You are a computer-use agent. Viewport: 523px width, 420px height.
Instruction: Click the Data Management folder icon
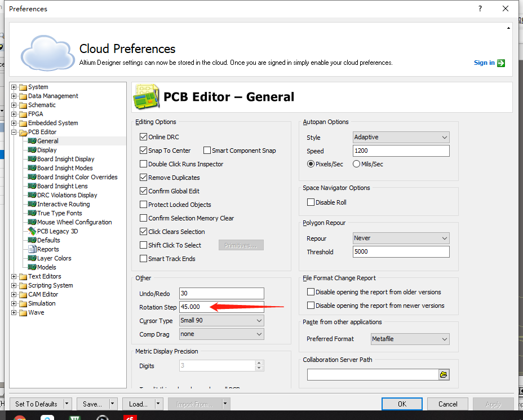coord(23,96)
